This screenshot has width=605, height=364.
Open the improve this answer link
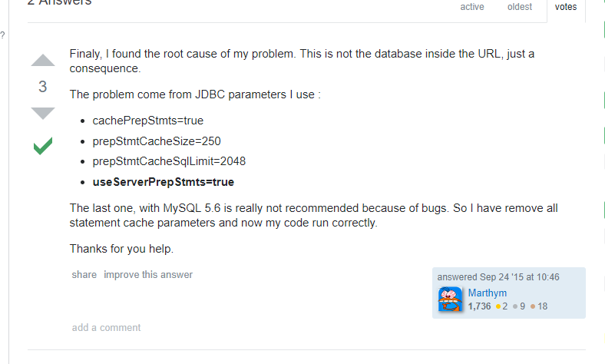pyautogui.click(x=148, y=275)
